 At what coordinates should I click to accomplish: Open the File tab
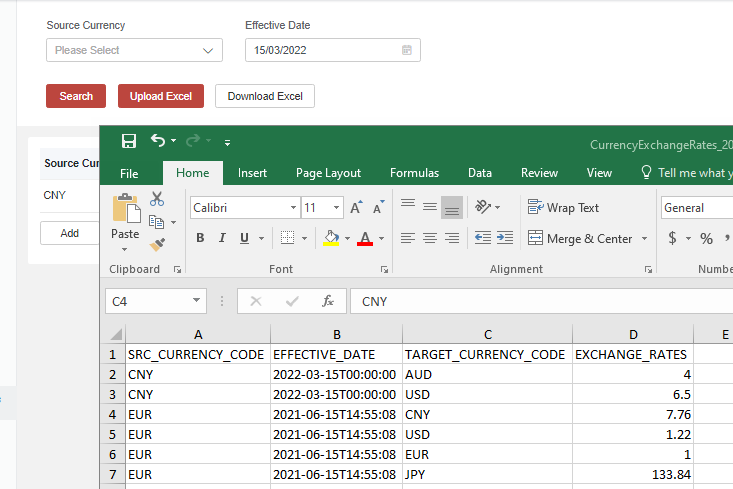(x=129, y=173)
